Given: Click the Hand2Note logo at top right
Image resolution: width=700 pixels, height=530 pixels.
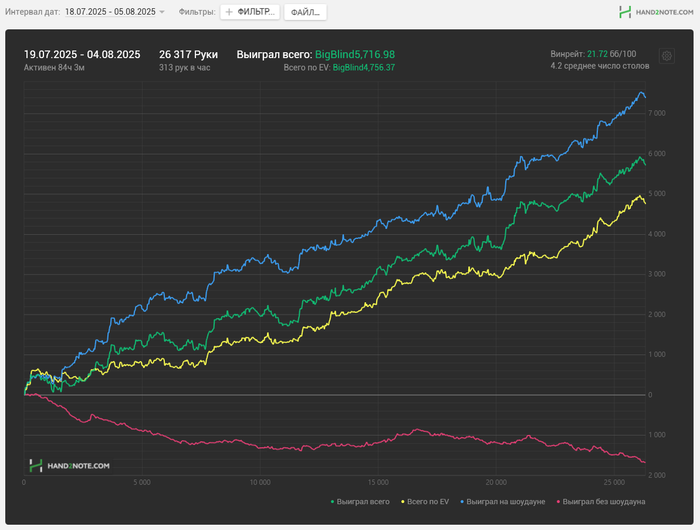Looking at the screenshot, I should click(x=656, y=12).
